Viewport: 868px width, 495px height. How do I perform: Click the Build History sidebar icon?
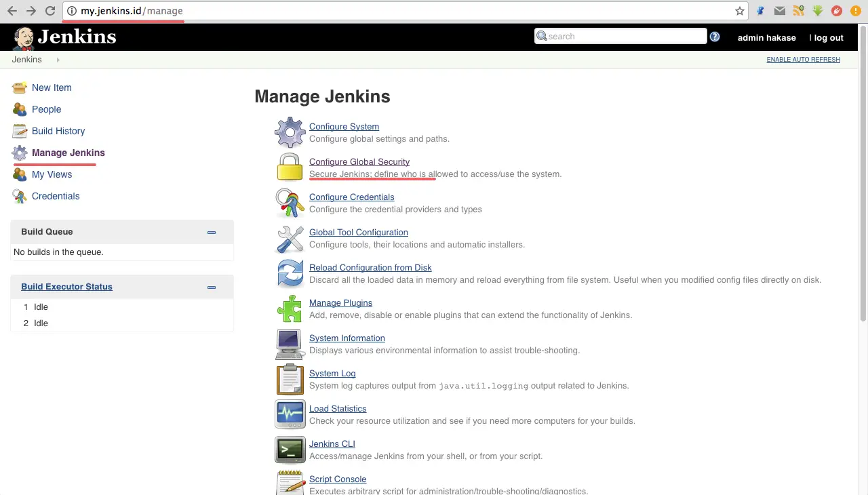20,131
